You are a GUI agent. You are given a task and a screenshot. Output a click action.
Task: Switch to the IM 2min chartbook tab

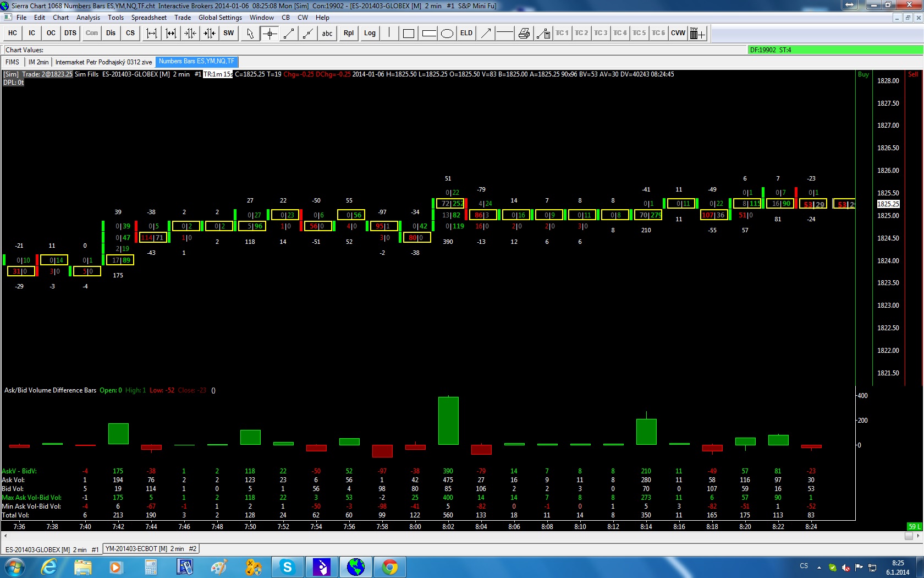38,62
